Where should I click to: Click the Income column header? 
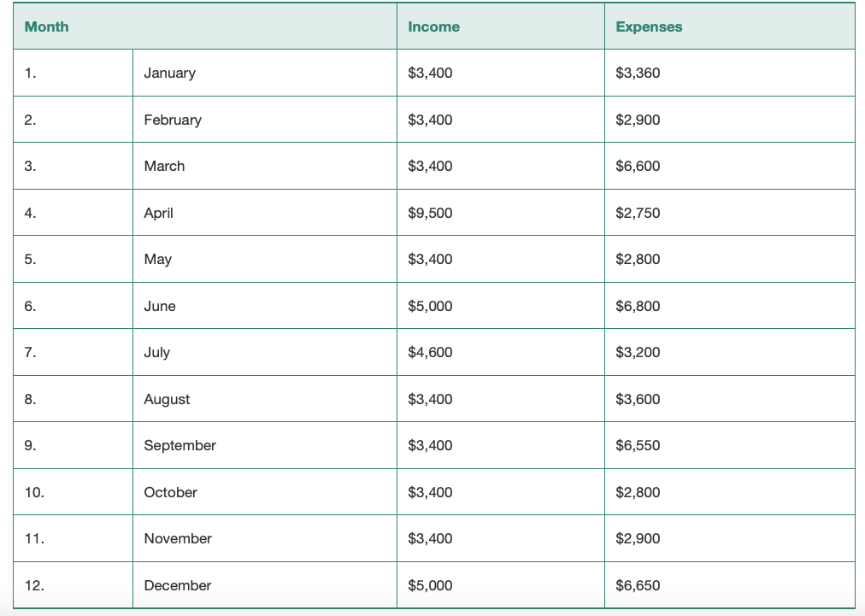pyautogui.click(x=500, y=26)
